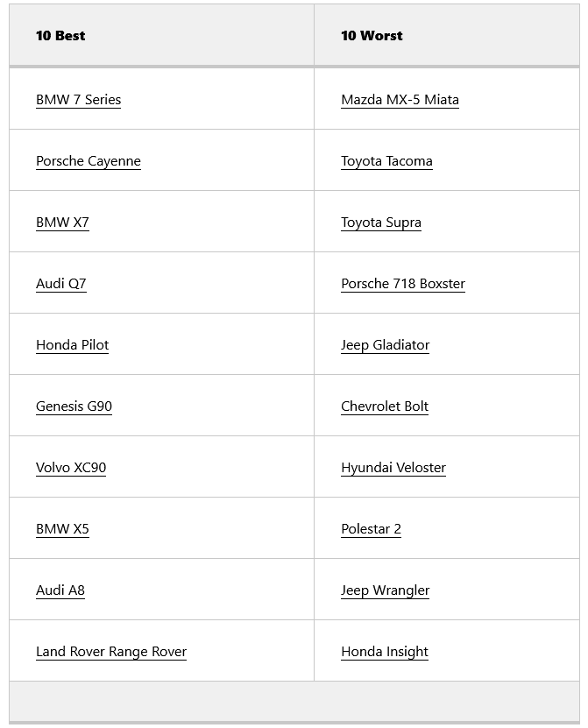Click the BMW X5 link
The image size is (588, 728).
pyautogui.click(x=62, y=529)
